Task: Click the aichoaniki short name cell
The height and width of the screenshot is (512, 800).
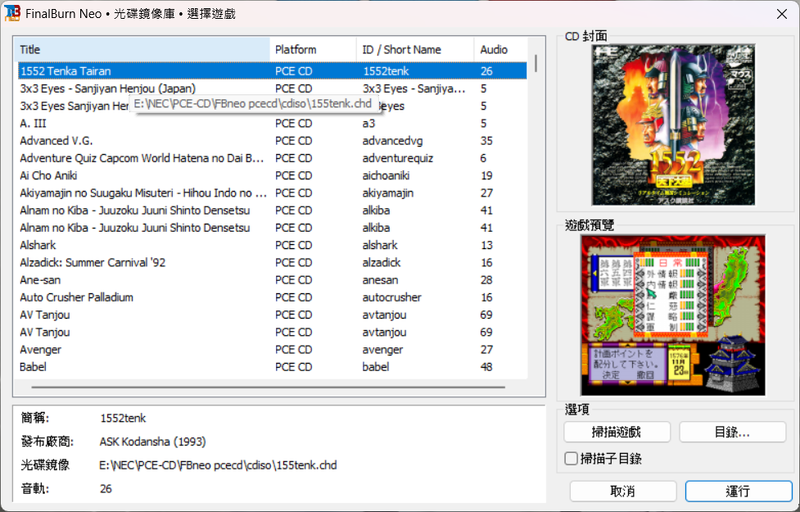Action: pos(386,175)
